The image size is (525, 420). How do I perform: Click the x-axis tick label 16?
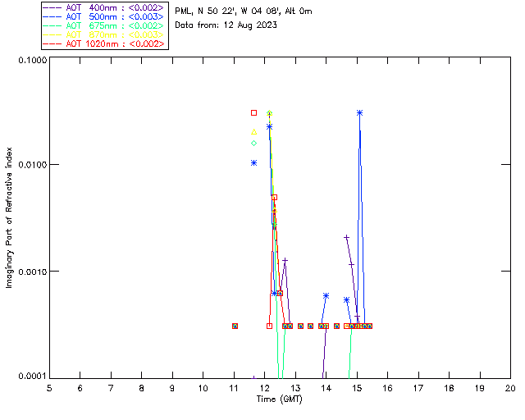pyautogui.click(x=387, y=388)
